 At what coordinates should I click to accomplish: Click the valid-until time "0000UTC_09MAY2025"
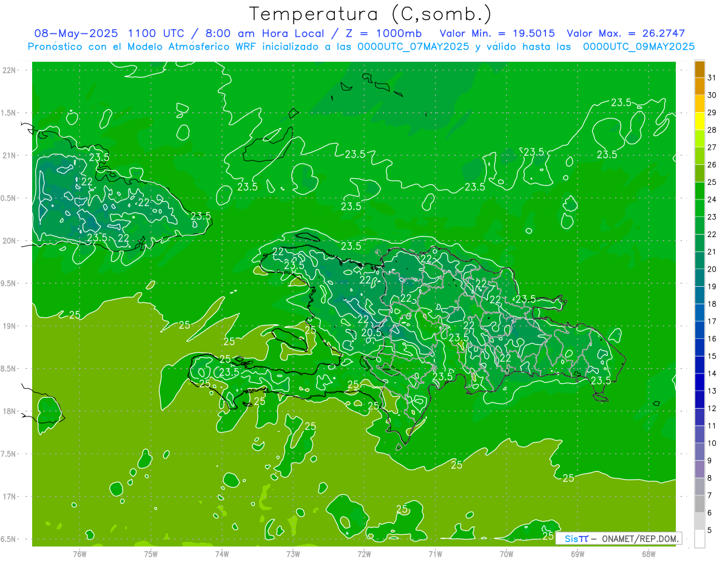[x=639, y=47]
